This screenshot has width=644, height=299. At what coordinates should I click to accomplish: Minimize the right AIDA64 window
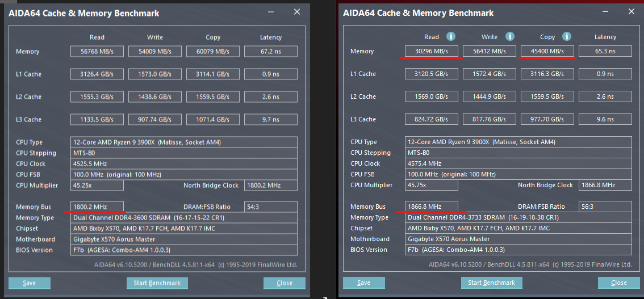(x=605, y=12)
